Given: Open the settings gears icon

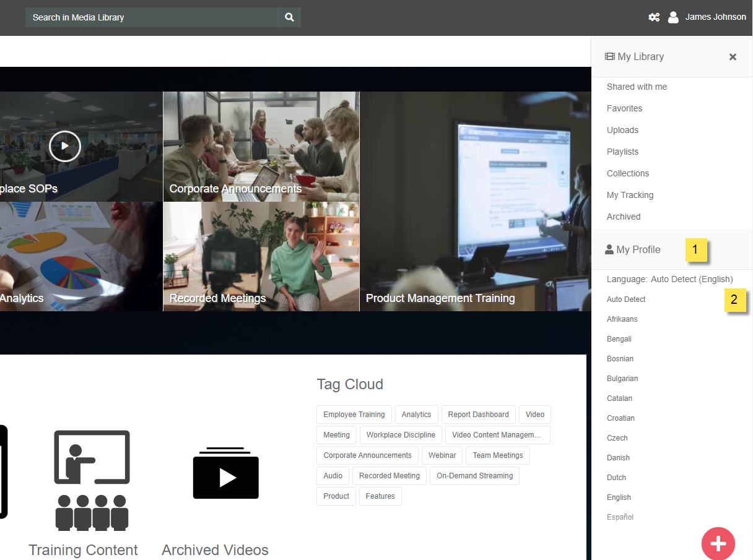Looking at the screenshot, I should 653,17.
